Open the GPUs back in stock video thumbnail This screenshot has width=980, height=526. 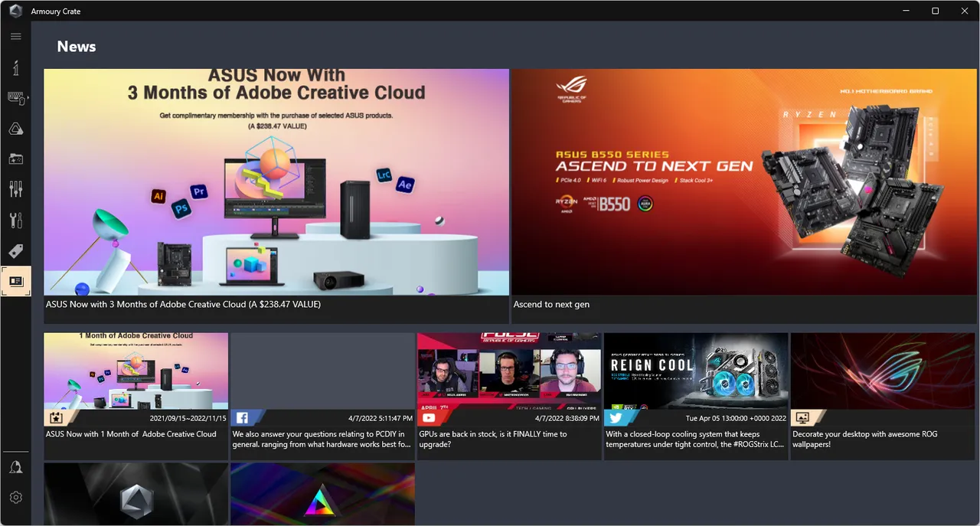[x=509, y=371]
